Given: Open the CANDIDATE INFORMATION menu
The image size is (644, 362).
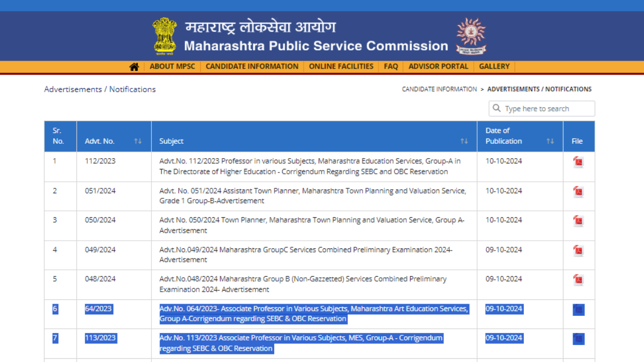Looking at the screenshot, I should (x=252, y=67).
